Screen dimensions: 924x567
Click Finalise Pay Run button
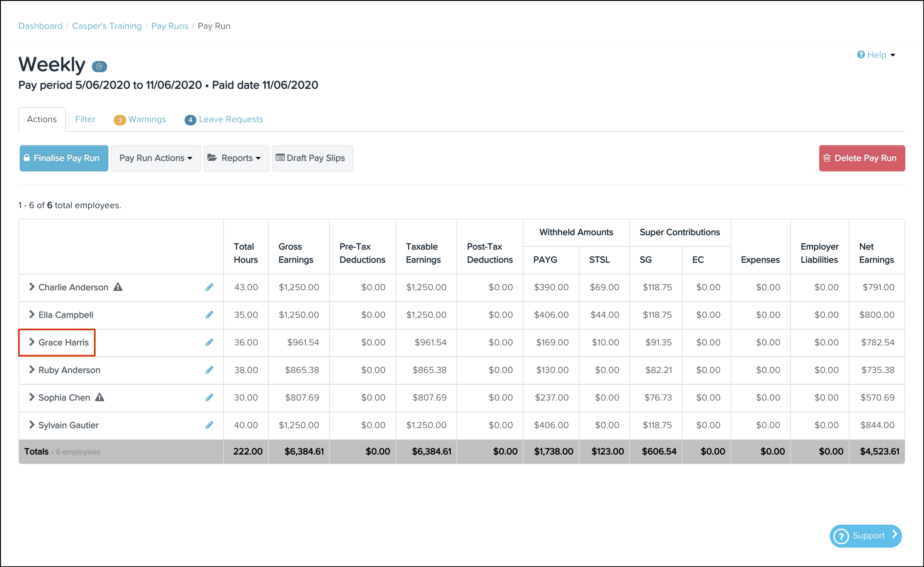pyautogui.click(x=64, y=158)
